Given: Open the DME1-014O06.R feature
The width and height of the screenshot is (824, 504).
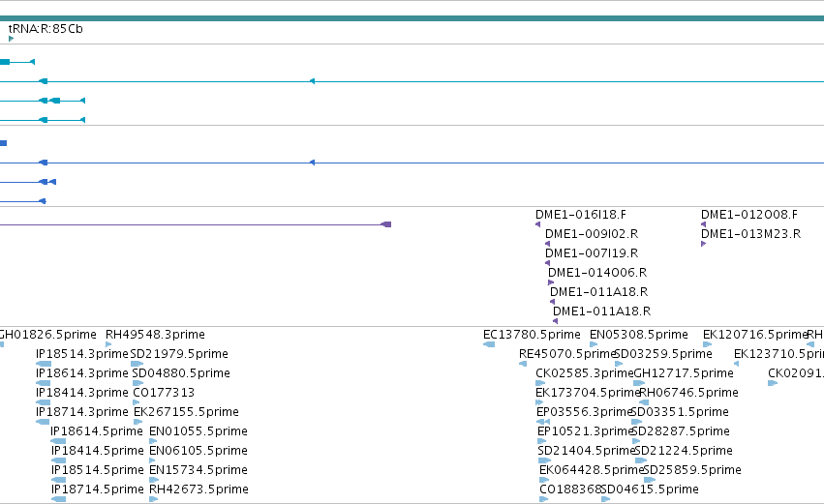Looking at the screenshot, I should point(597,273).
